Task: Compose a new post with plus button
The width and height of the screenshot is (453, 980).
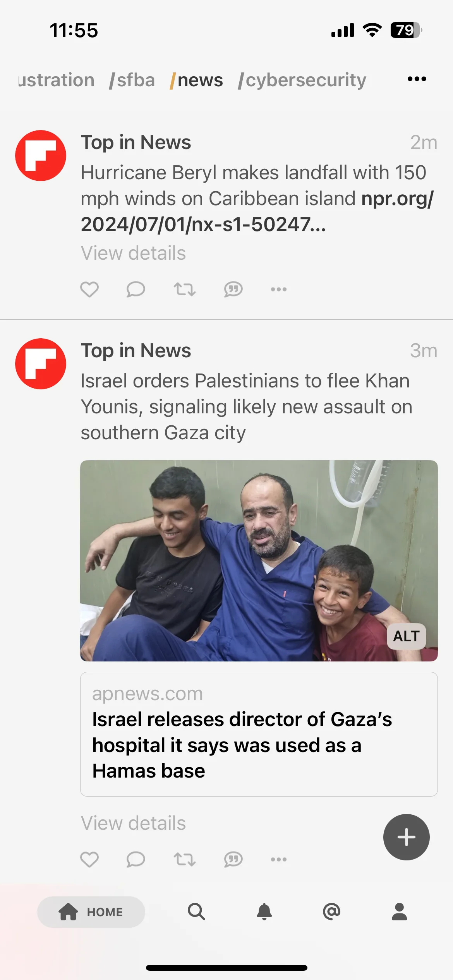Action: (407, 837)
